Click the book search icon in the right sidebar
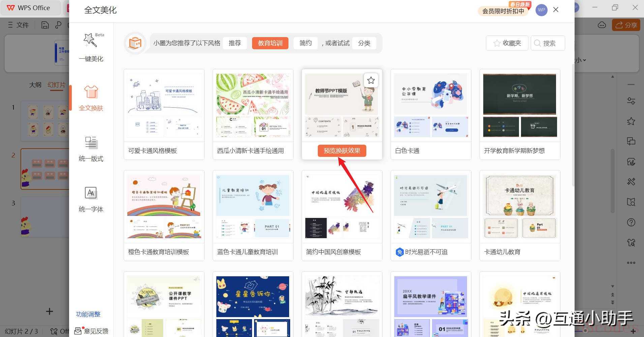The height and width of the screenshot is (337, 644). click(631, 202)
